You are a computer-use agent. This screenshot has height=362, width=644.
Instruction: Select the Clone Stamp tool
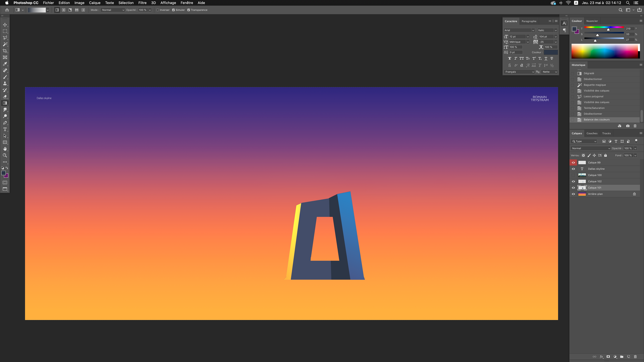5,83
